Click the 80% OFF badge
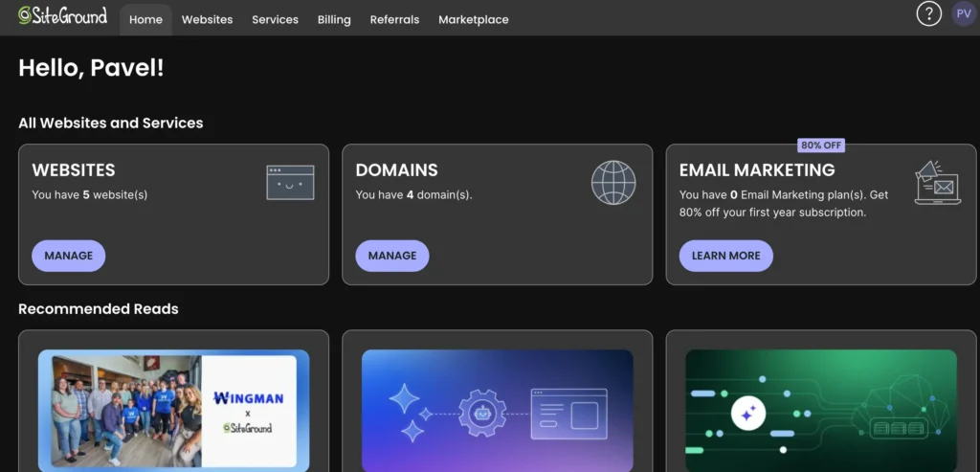 coord(820,145)
